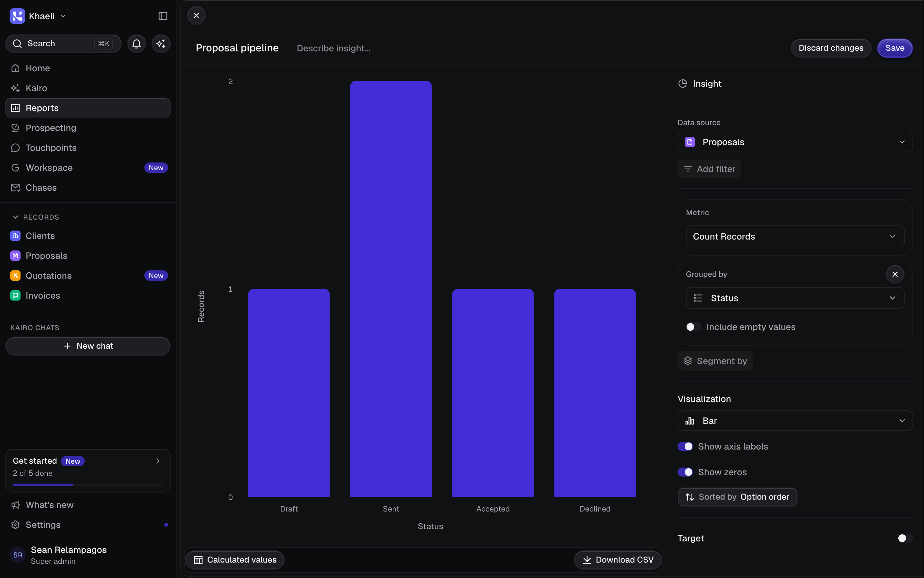
Task: Click the Invoices record icon
Action: pos(15,295)
